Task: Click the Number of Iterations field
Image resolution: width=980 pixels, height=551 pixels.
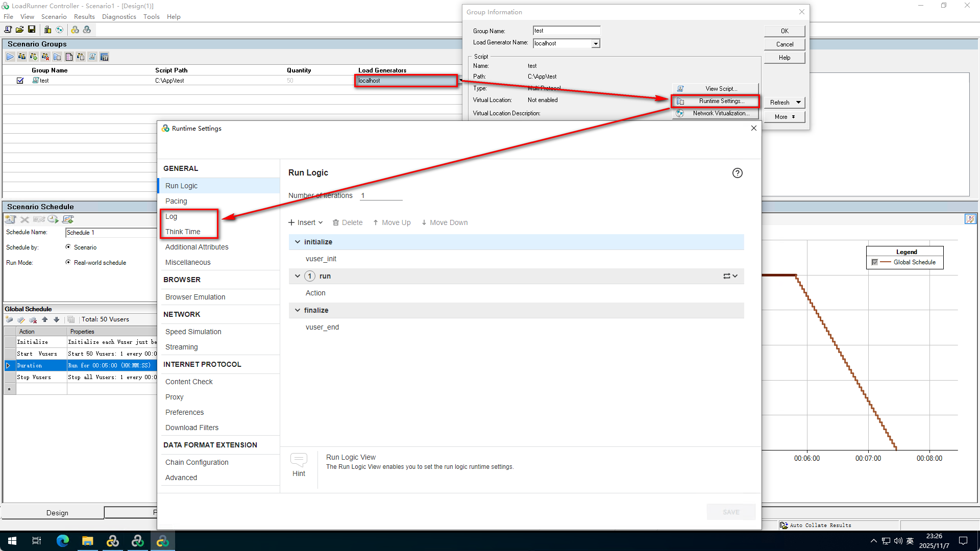Action: pos(380,195)
